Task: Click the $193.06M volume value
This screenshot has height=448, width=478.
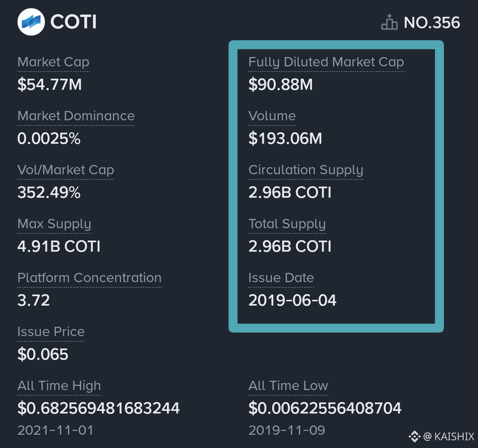Action: click(285, 138)
